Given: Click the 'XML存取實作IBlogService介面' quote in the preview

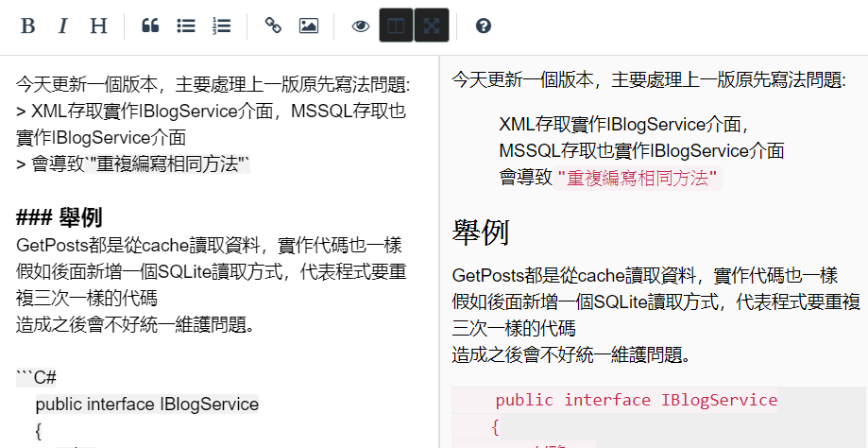Looking at the screenshot, I should pos(624,125).
